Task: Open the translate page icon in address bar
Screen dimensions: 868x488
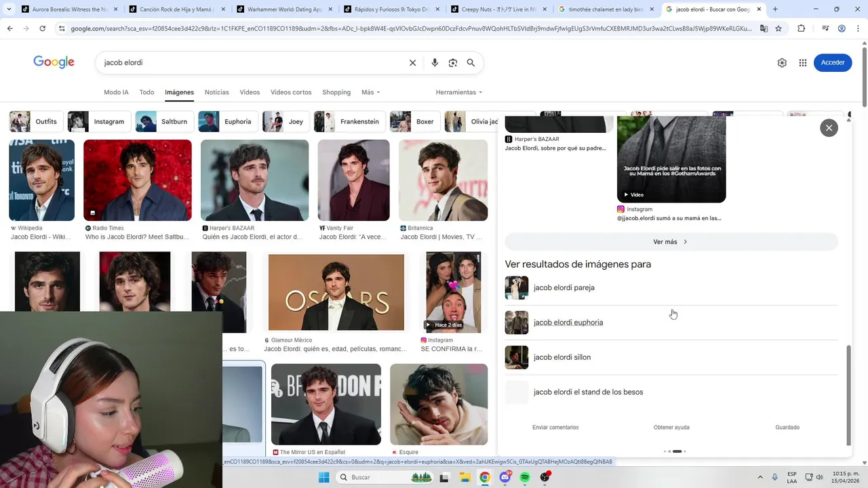Action: point(764,28)
